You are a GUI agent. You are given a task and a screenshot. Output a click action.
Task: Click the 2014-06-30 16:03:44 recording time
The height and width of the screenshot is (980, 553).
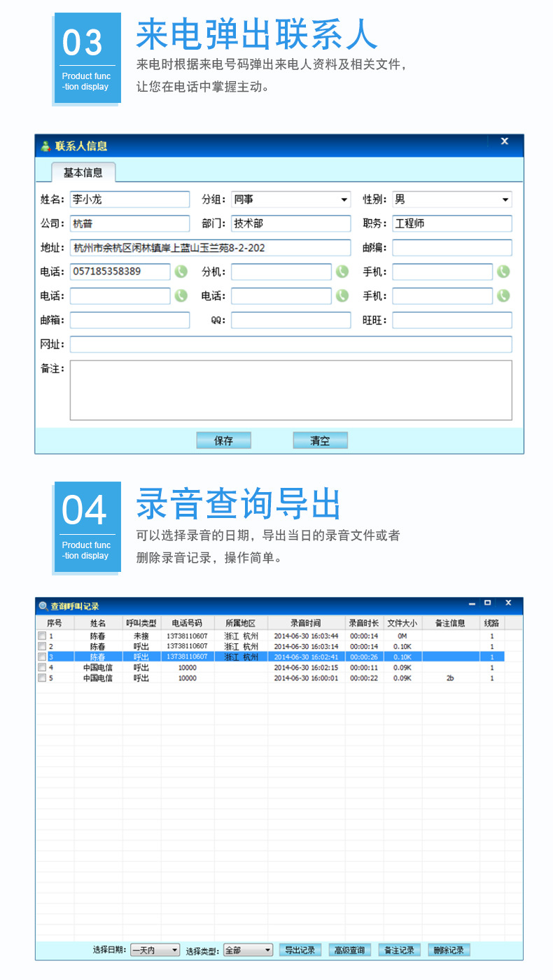[x=306, y=636]
